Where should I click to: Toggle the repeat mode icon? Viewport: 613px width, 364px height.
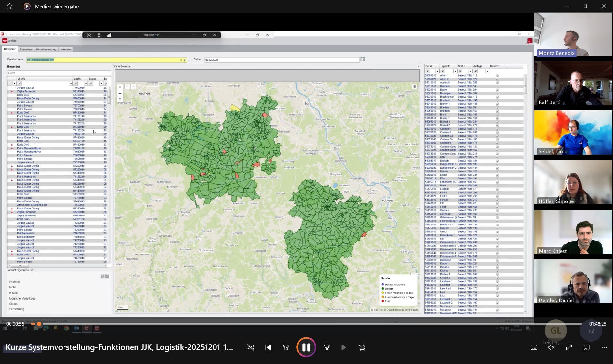tap(362, 347)
